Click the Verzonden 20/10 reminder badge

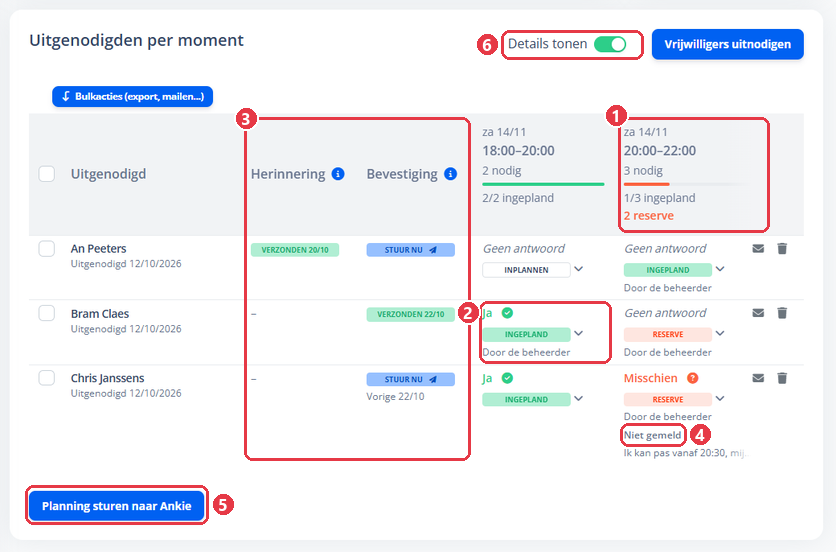point(295,250)
